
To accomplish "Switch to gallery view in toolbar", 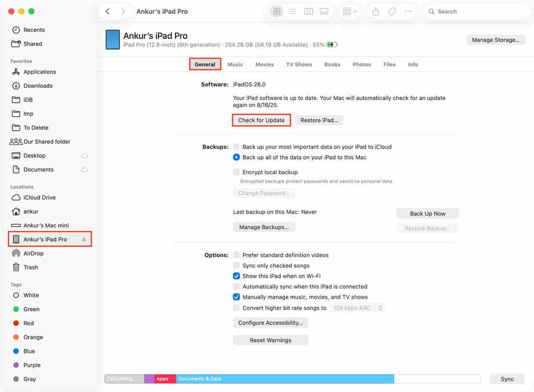I will [x=324, y=12].
